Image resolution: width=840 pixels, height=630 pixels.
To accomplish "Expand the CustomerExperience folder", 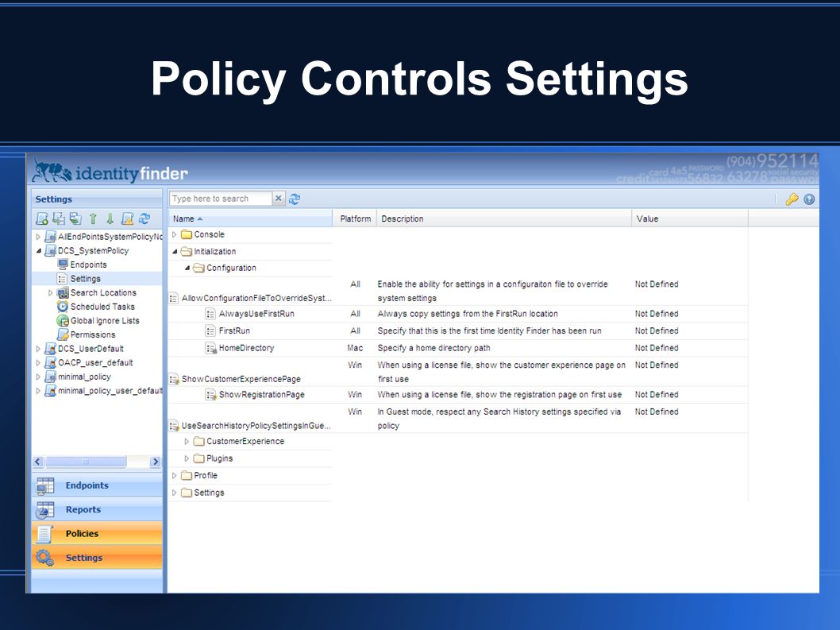I will tap(187, 441).
